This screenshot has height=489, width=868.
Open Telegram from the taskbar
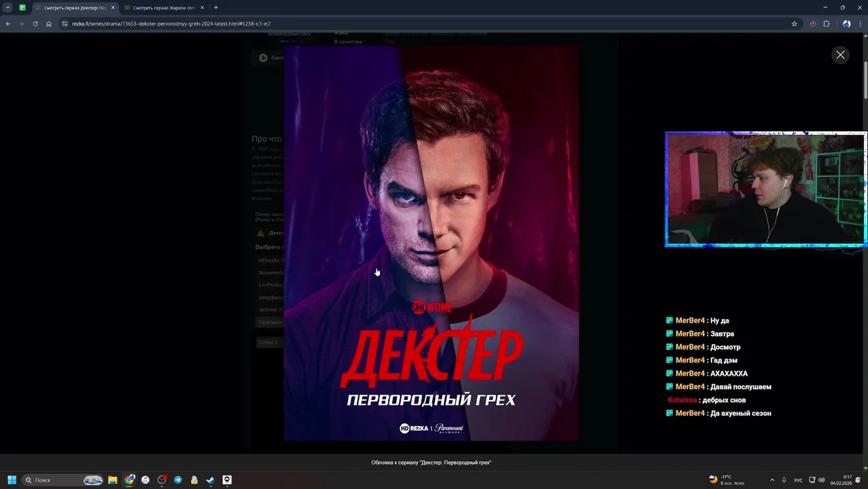(178, 479)
